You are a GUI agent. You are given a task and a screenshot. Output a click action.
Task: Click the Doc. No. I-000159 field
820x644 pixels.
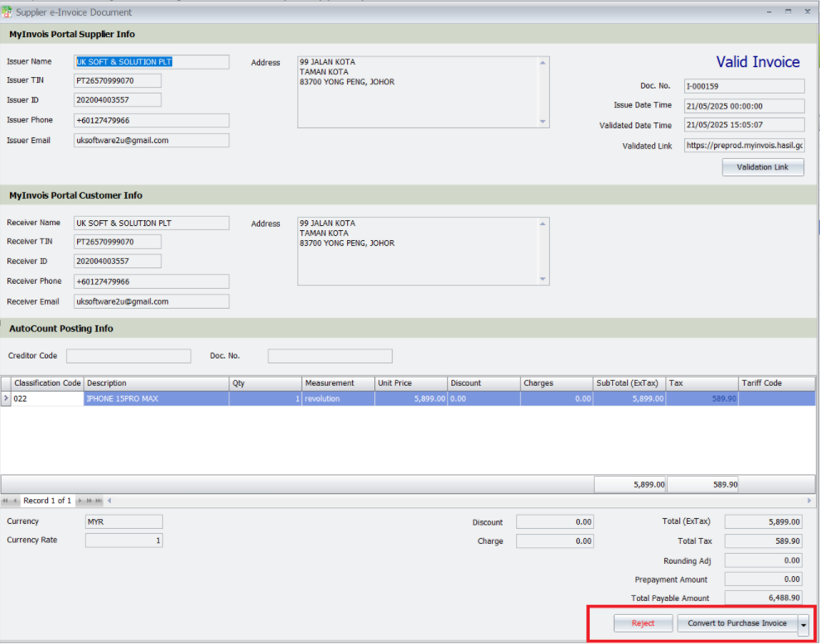coord(744,86)
